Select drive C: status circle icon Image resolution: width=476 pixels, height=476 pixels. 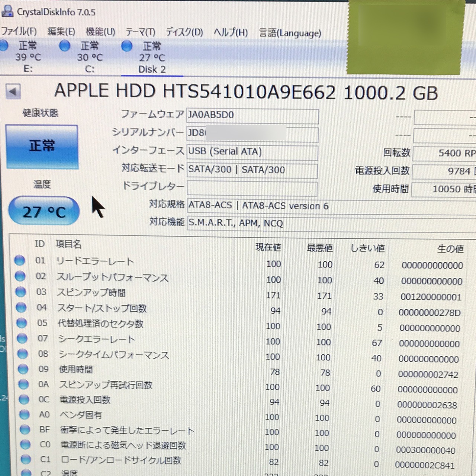pos(65,46)
